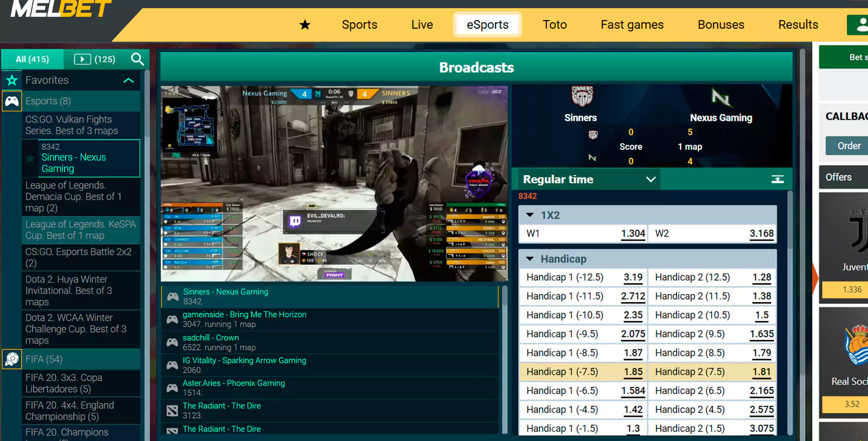Select gameinside - Bring Me The Horizon broadcast
Viewport: 868px width, 441px height.
pos(330,319)
